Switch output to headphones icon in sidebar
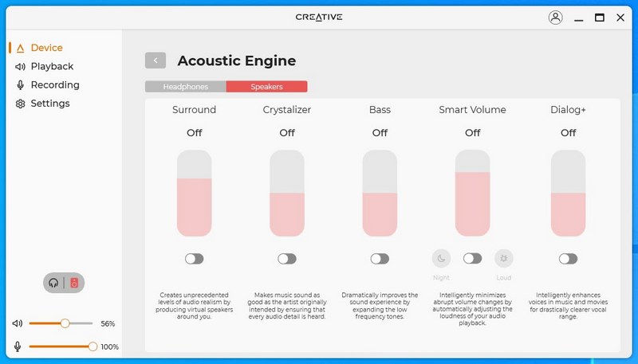 (x=53, y=283)
